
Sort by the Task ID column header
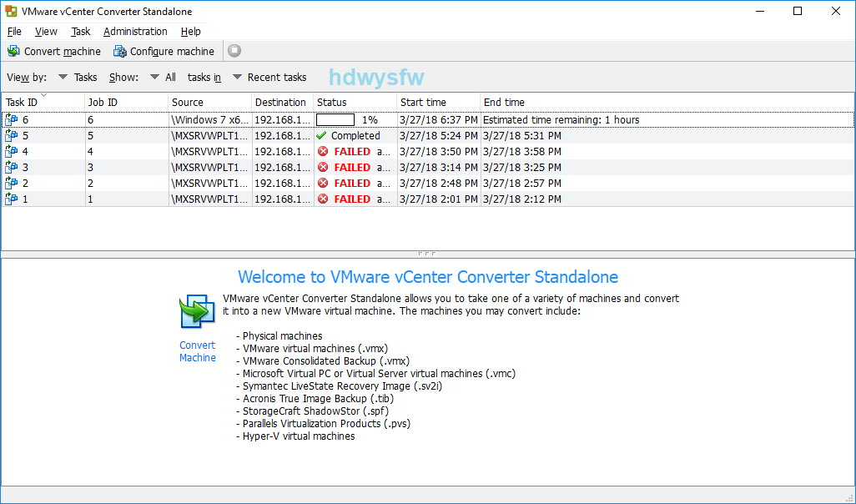coord(43,102)
